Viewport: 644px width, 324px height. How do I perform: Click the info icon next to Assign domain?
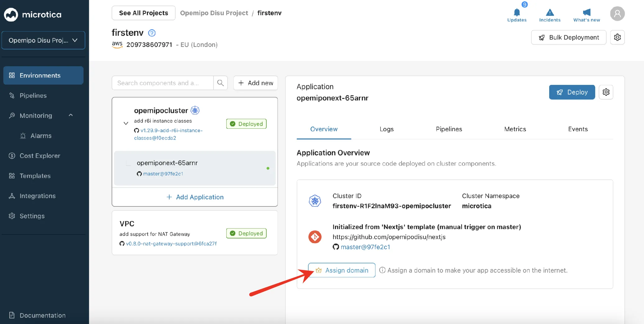coord(382,270)
